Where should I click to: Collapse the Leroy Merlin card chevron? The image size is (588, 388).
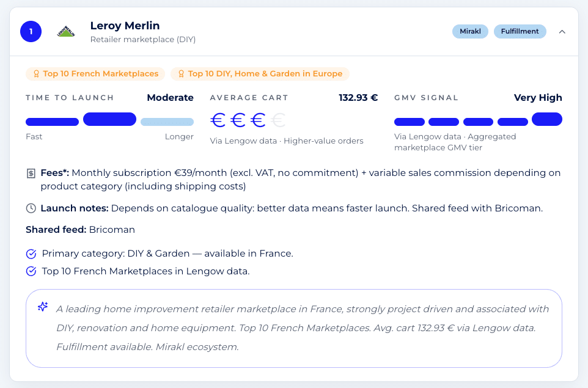pos(562,32)
